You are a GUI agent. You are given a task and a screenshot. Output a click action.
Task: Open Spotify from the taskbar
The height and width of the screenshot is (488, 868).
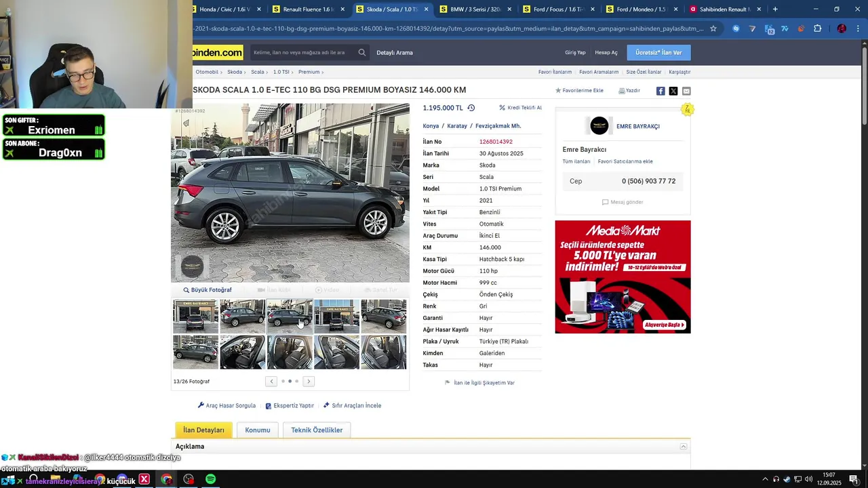(211, 479)
